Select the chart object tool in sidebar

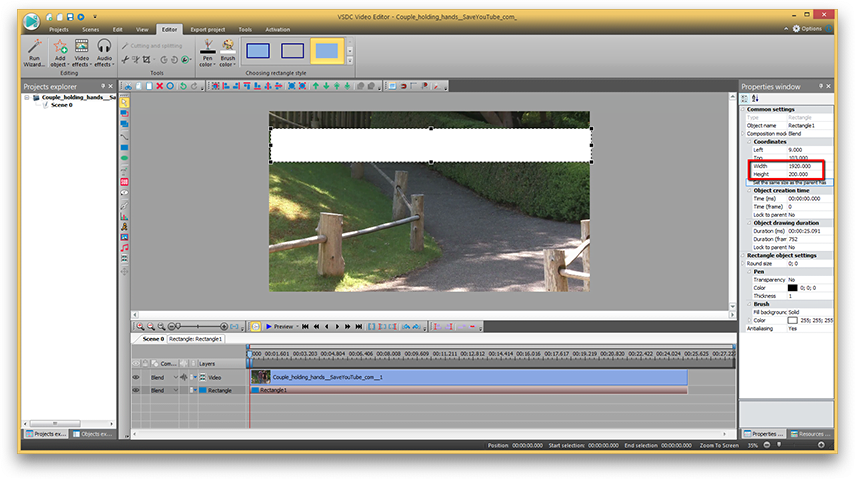[124, 217]
